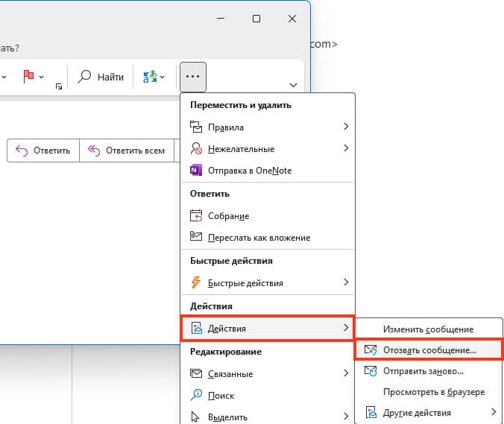This screenshot has width=504, height=424.
Task: Click the Выделить cursor arrow icon
Action: click(195, 417)
